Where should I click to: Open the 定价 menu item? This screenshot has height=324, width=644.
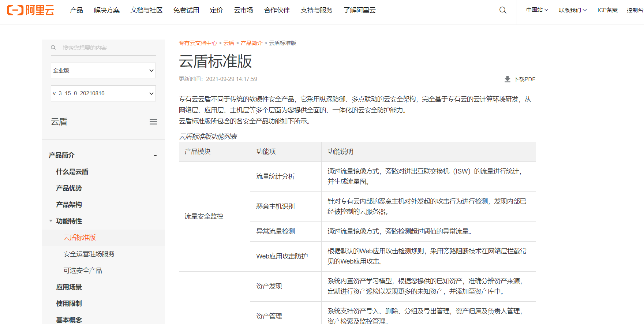[x=217, y=10]
